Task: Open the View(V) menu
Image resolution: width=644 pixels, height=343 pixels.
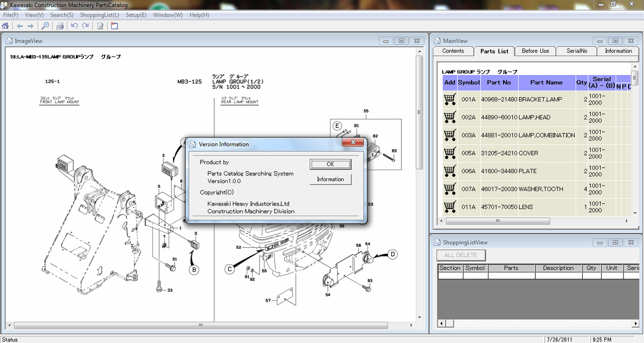Action: [x=34, y=15]
